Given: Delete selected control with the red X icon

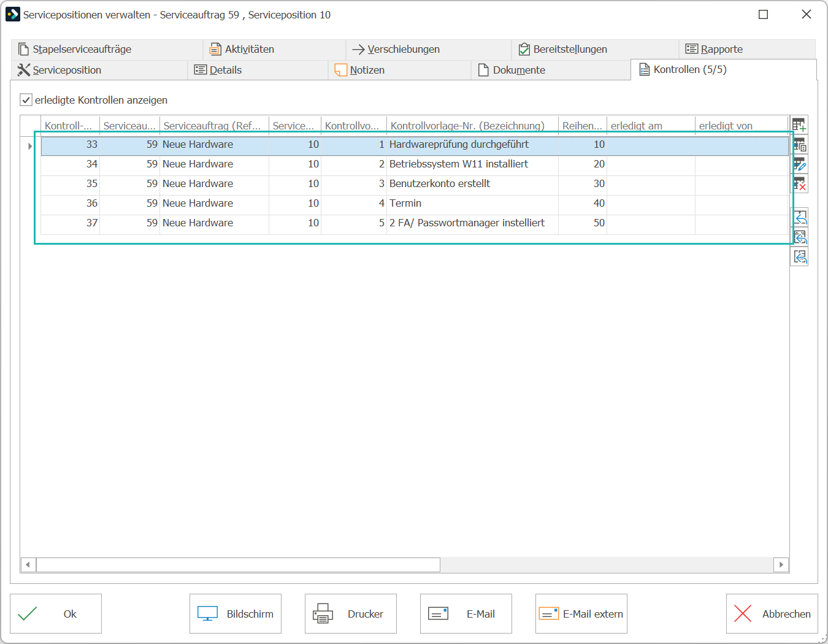Looking at the screenshot, I should click(x=799, y=183).
